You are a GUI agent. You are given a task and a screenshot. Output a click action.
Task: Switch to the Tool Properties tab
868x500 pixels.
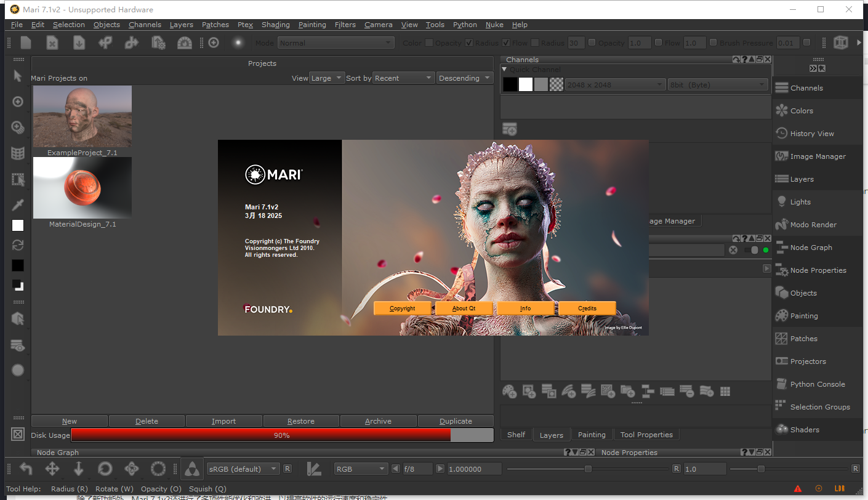[x=646, y=435]
